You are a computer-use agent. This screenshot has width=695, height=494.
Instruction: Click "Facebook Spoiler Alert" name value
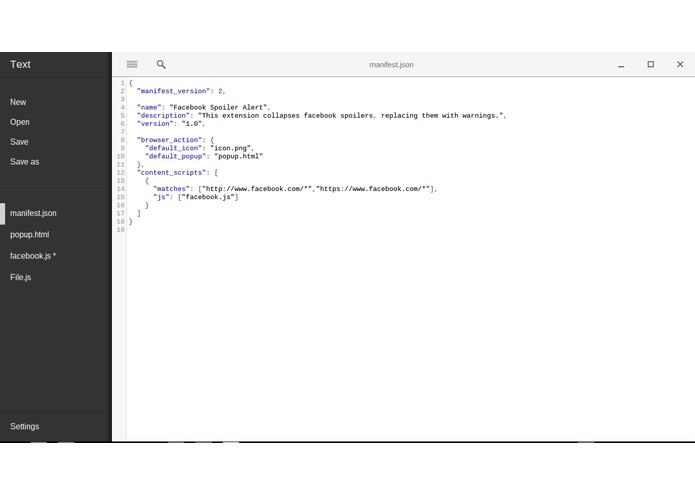(x=219, y=107)
